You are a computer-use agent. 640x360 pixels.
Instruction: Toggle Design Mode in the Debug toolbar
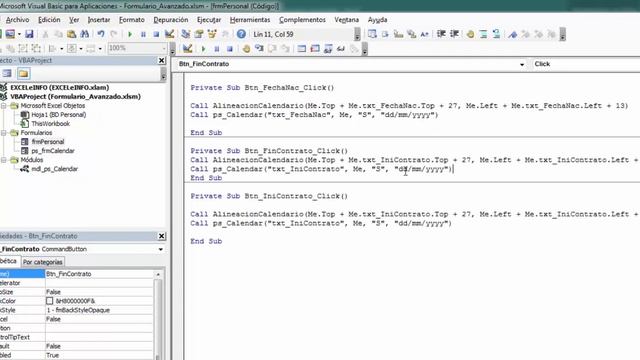(187, 49)
